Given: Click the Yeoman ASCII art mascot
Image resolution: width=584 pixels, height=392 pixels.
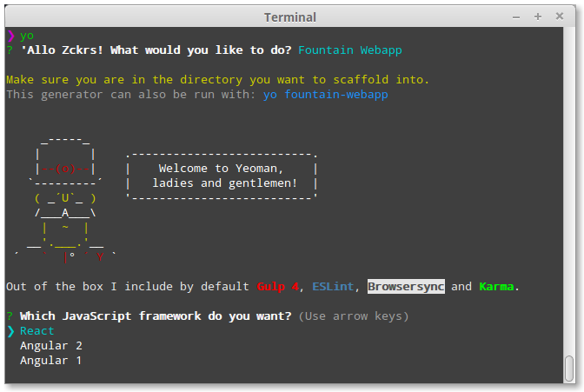Looking at the screenshot, I should (x=63, y=196).
